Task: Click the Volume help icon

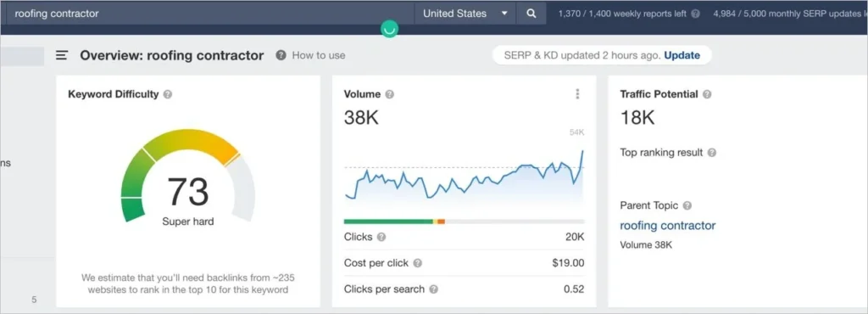Action: (x=390, y=95)
